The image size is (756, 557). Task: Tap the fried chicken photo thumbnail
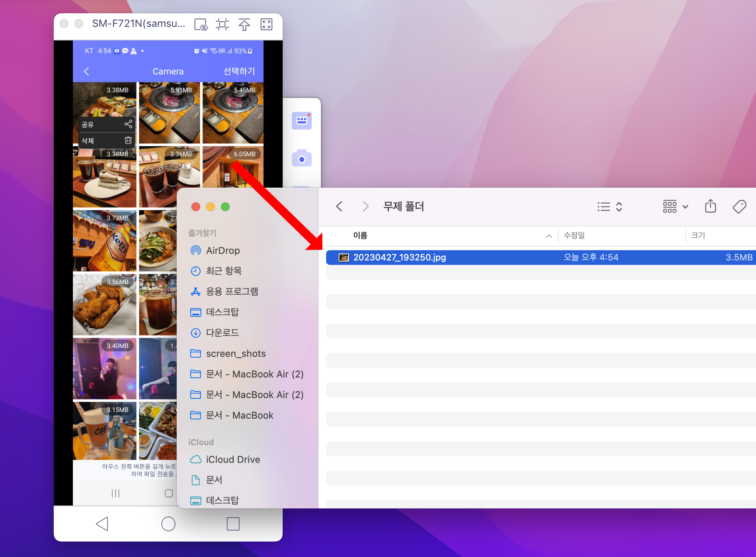(x=104, y=305)
